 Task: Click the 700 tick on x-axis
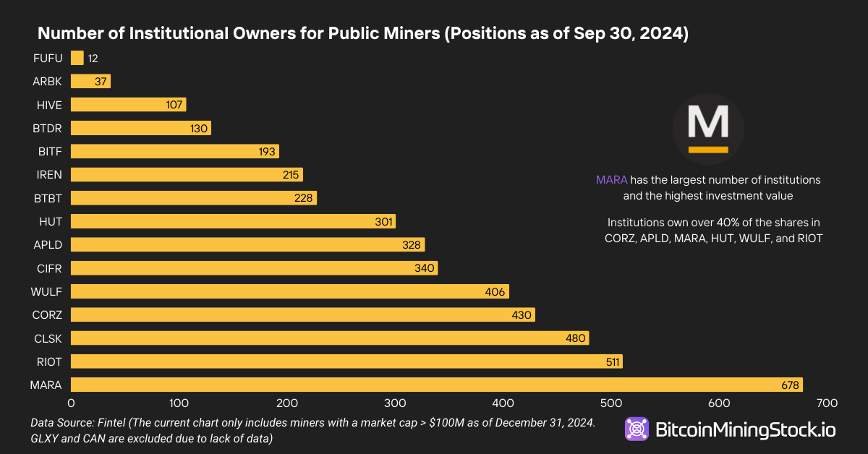(827, 403)
